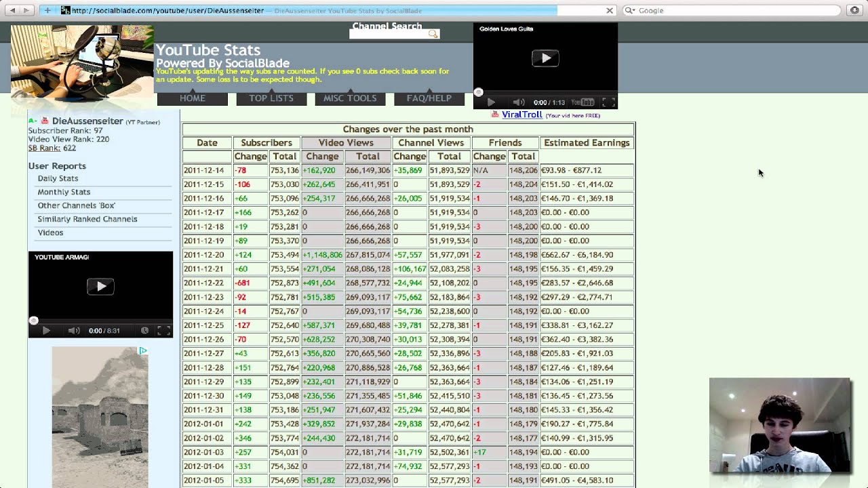The width and height of the screenshot is (868, 488).
Task: Click the SB Rank: 622 link
Action: click(x=52, y=148)
